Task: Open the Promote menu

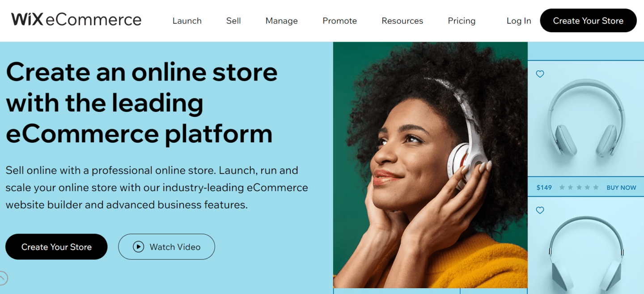Action: click(x=340, y=21)
